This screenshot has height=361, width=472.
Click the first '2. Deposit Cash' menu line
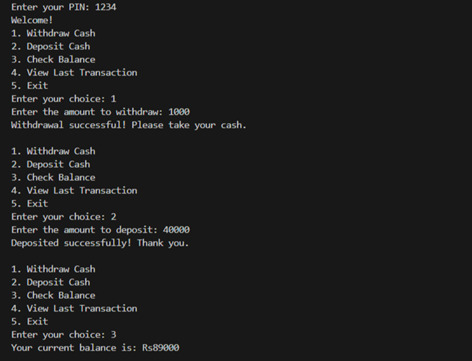[51, 46]
